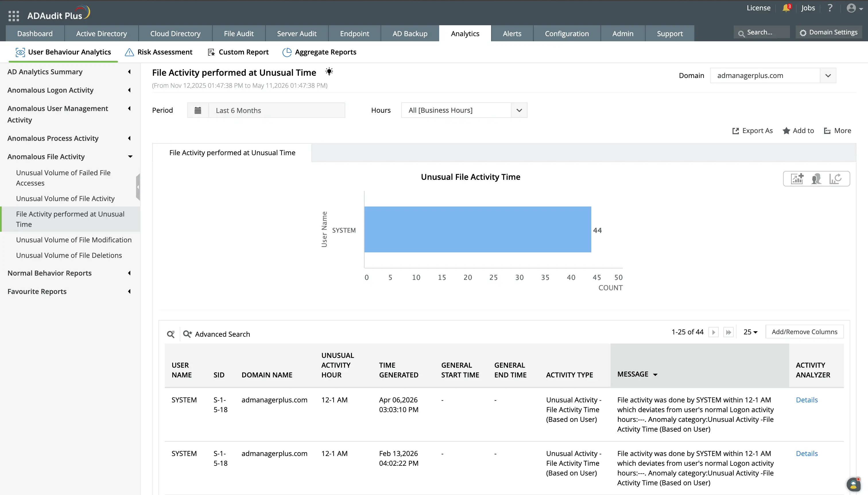Open Unusual Volume of File Deletions report
Viewport: 868px width, 495px height.
pos(69,255)
